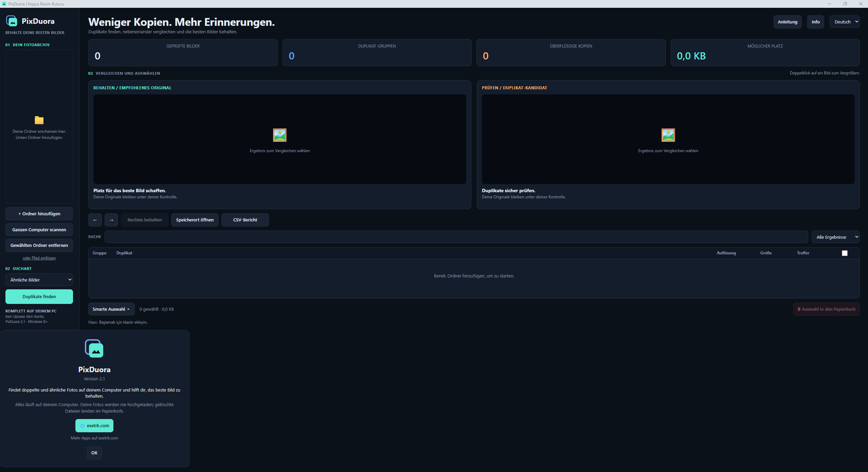Click '0 gewählt · 0,0 KB' status text

[157, 309]
